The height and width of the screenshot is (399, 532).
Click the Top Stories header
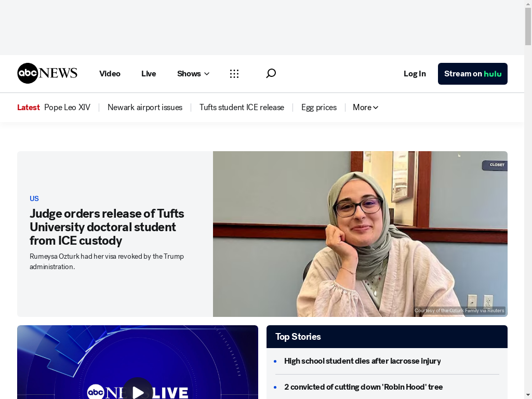(387, 337)
